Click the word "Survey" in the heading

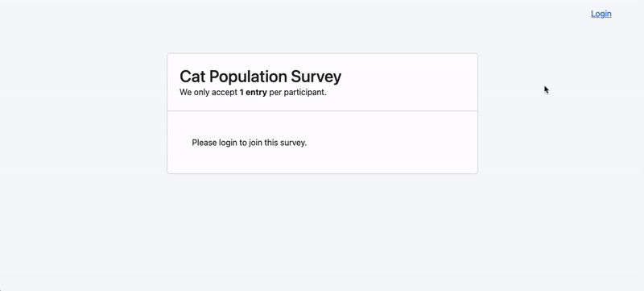click(x=316, y=77)
